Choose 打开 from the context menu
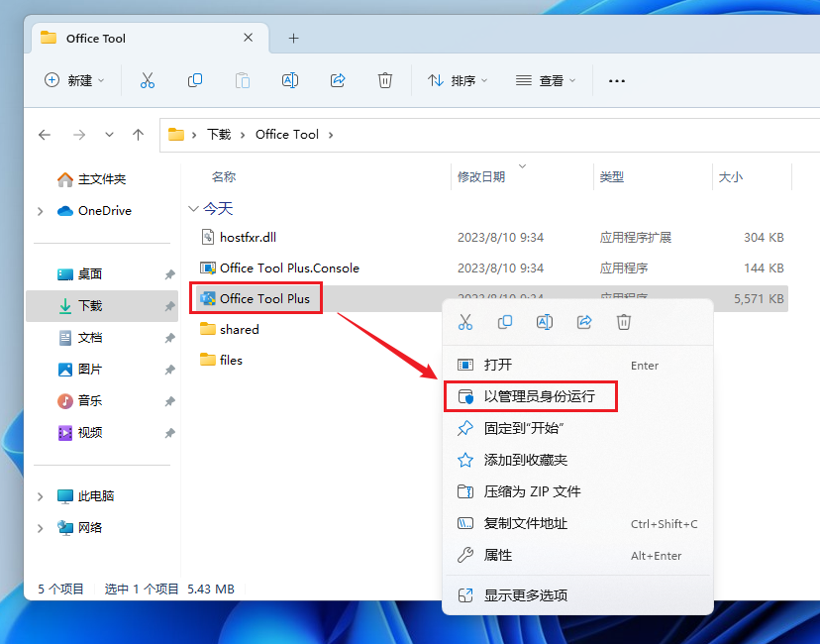The image size is (820, 644). (x=578, y=365)
